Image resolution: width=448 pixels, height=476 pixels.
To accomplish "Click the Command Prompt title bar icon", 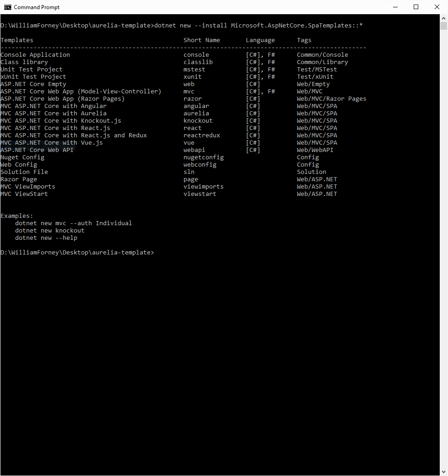I will point(8,7).
